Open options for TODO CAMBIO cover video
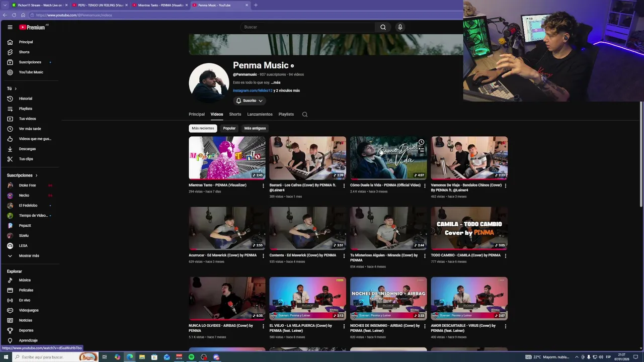This screenshot has width=644, height=362. click(506, 255)
